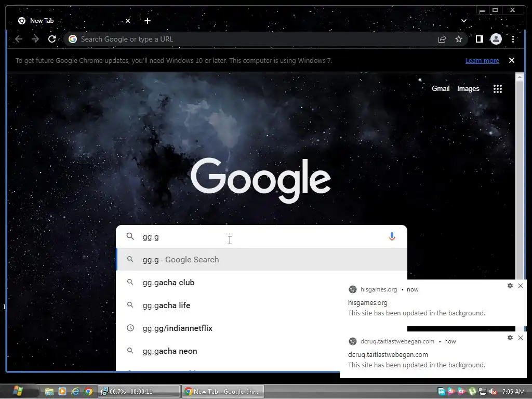
Task: Reload the page with the refresh icon
Action: click(52, 39)
